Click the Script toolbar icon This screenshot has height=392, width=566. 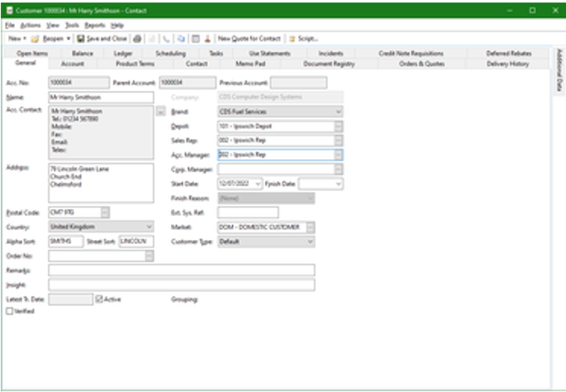tap(292, 39)
